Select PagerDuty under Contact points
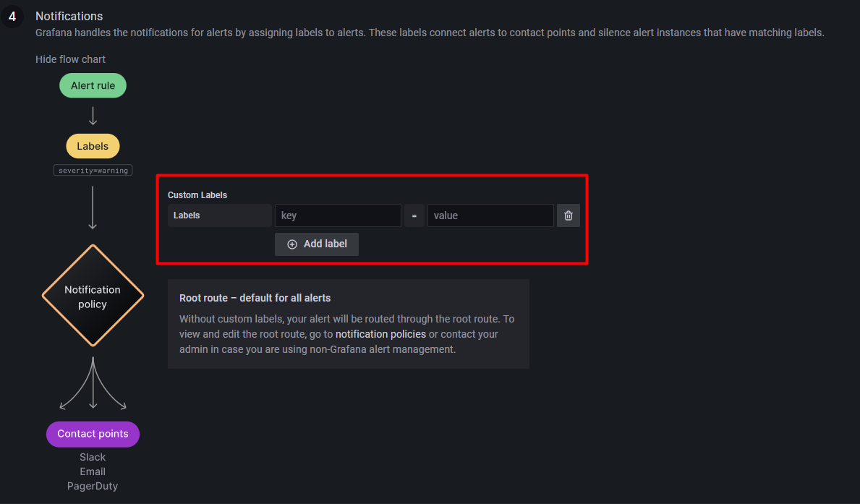Screen dimensions: 860x504 click(93, 486)
